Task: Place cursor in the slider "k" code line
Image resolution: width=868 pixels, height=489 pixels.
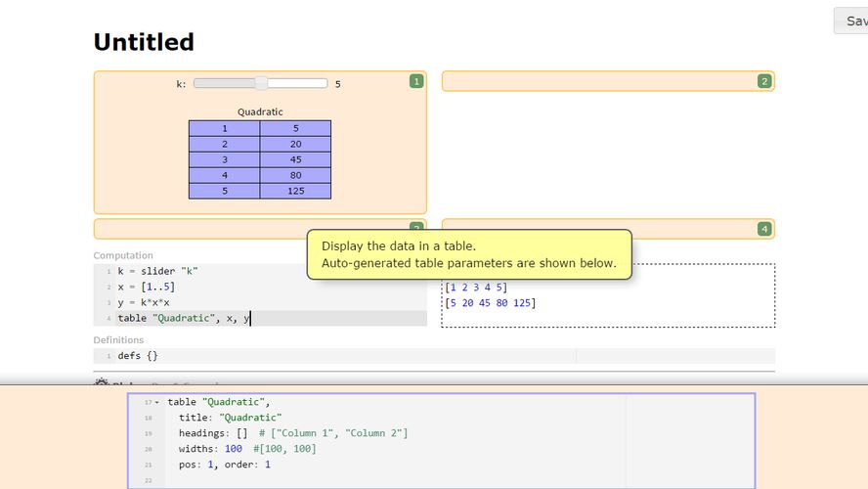Action: (x=158, y=271)
